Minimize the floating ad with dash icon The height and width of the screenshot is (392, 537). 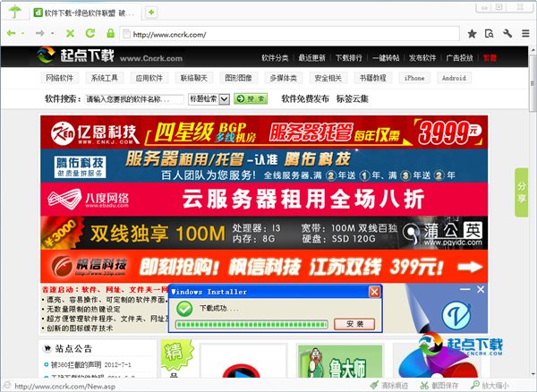(465, 290)
